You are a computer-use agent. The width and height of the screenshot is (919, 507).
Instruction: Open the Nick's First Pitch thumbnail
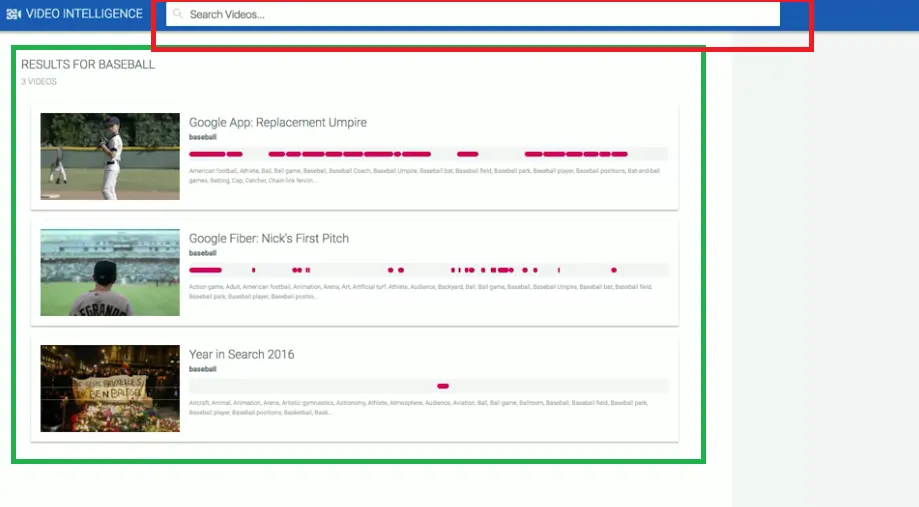tap(110, 273)
